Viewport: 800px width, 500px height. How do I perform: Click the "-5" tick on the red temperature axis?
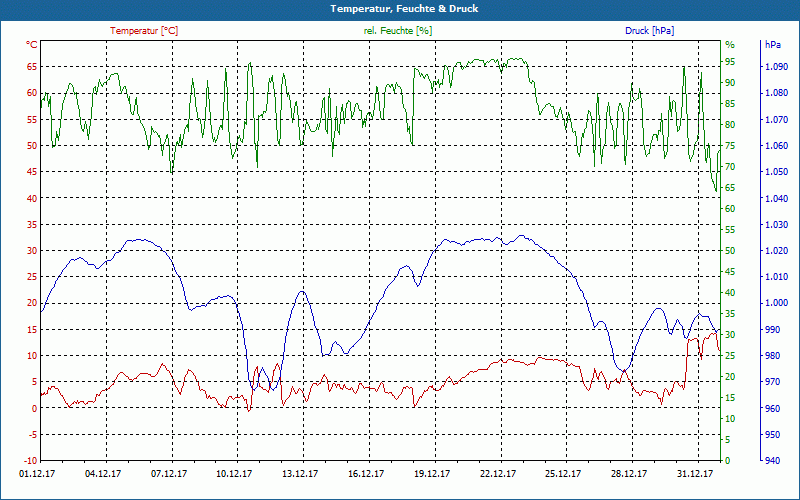[33, 435]
